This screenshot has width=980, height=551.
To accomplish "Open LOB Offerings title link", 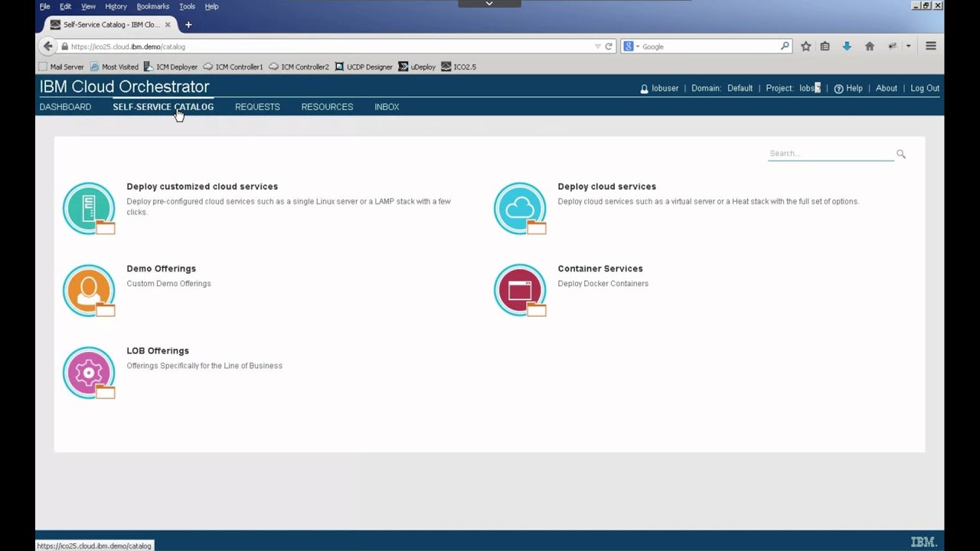I will point(158,350).
